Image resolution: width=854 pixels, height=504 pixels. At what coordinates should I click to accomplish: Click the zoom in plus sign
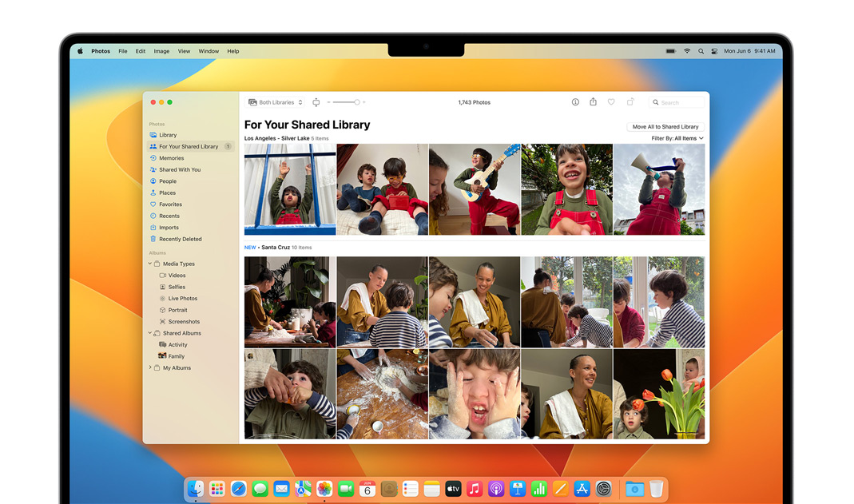pyautogui.click(x=363, y=102)
